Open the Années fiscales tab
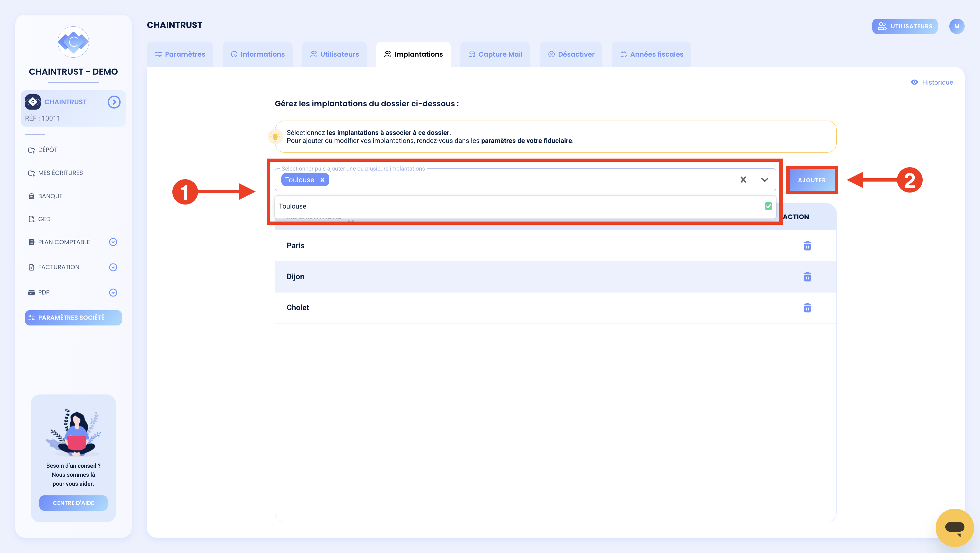The image size is (980, 553). pos(652,54)
